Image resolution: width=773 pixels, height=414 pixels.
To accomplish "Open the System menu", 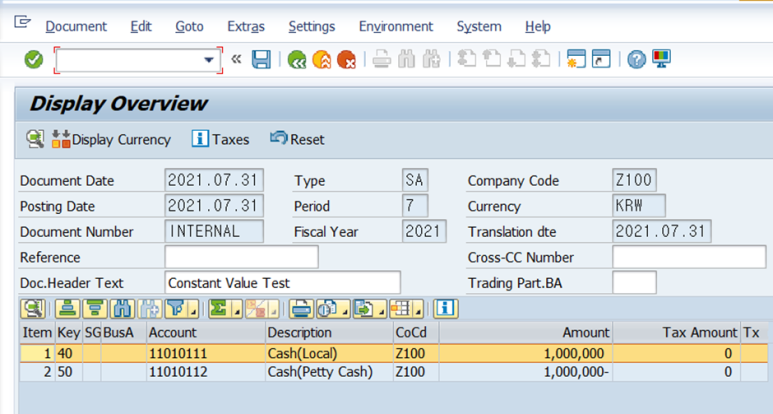I will [x=479, y=26].
